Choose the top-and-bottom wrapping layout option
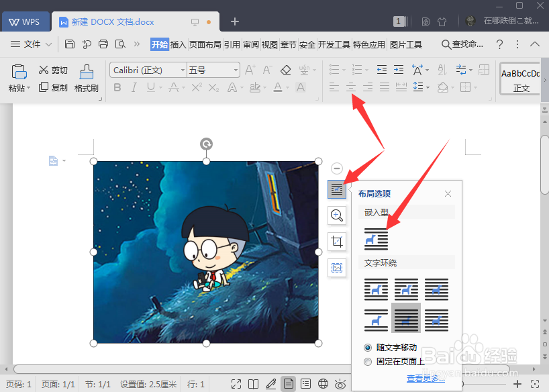The width and height of the screenshot is (549, 392). (x=376, y=320)
